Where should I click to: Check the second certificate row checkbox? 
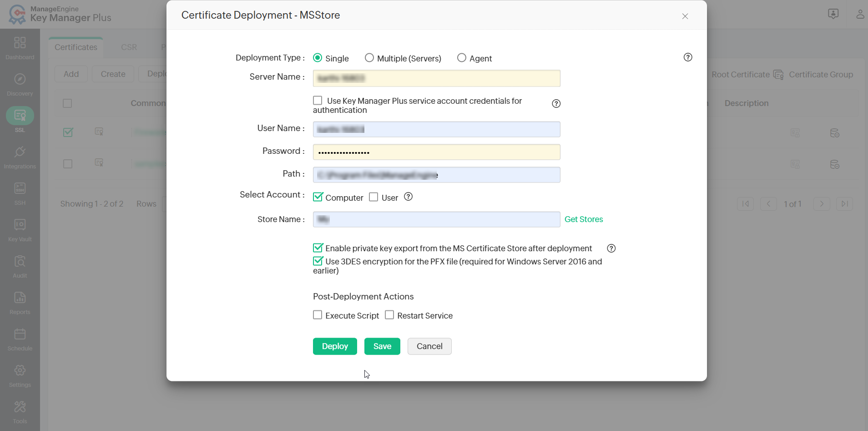pyautogui.click(x=68, y=164)
